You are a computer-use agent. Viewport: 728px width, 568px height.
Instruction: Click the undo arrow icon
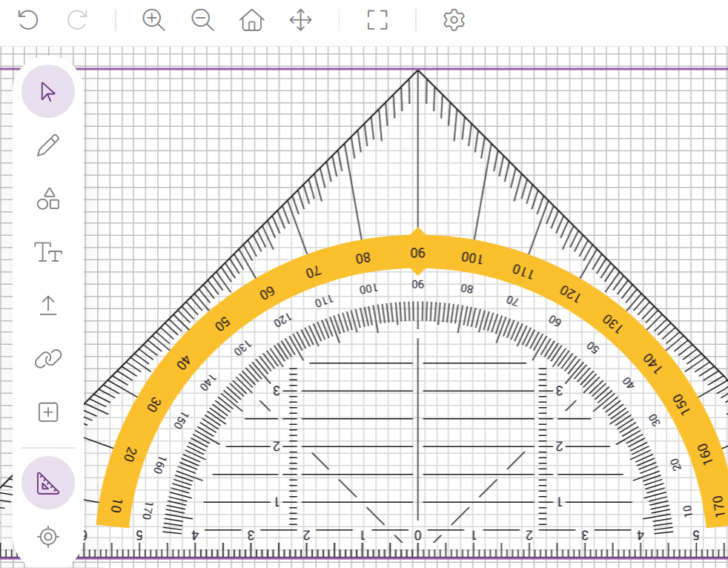tap(27, 20)
